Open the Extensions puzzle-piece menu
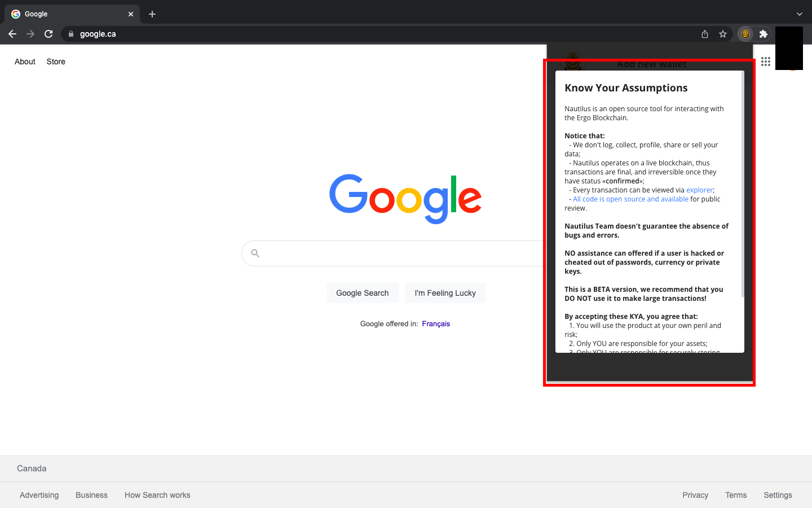The width and height of the screenshot is (812, 508). [764, 34]
